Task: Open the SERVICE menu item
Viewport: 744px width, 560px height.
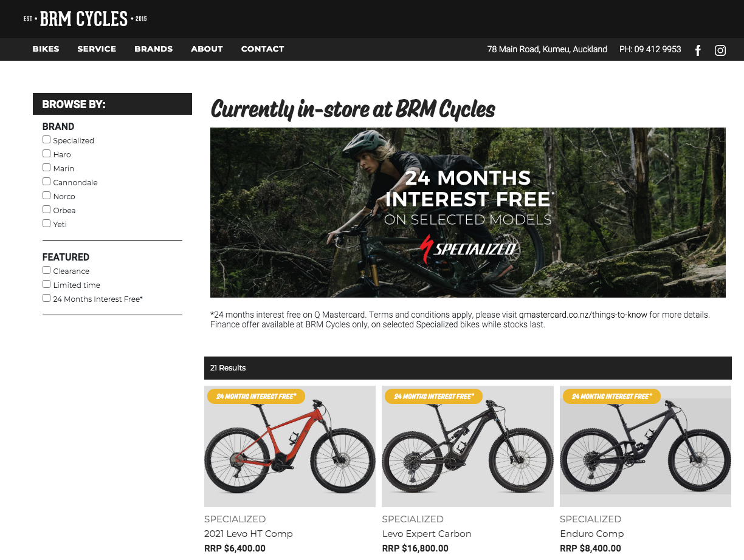Action: click(97, 49)
